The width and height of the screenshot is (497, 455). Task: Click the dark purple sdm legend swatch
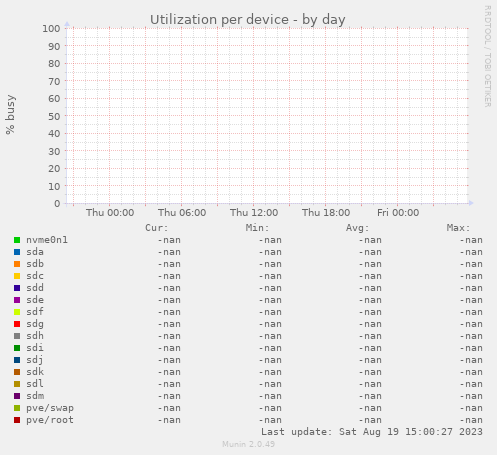pyautogui.click(x=17, y=396)
